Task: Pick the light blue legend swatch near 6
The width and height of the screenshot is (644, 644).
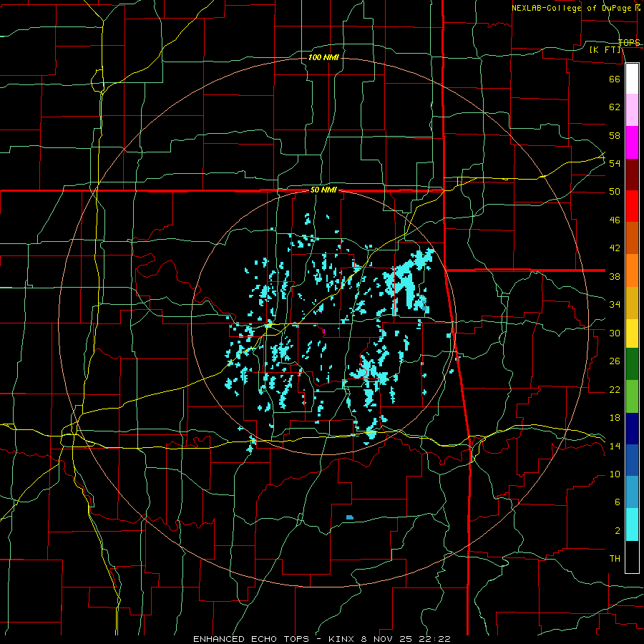Action: tap(632, 492)
